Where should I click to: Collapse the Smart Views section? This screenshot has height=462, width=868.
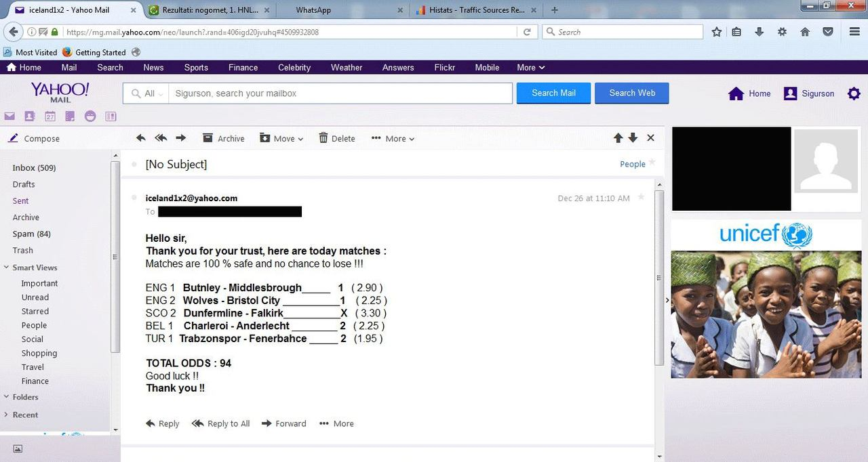tap(6, 268)
